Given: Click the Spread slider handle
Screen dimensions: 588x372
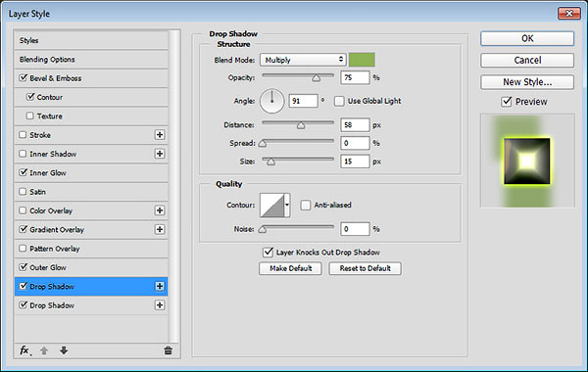Looking at the screenshot, I should (263, 144).
